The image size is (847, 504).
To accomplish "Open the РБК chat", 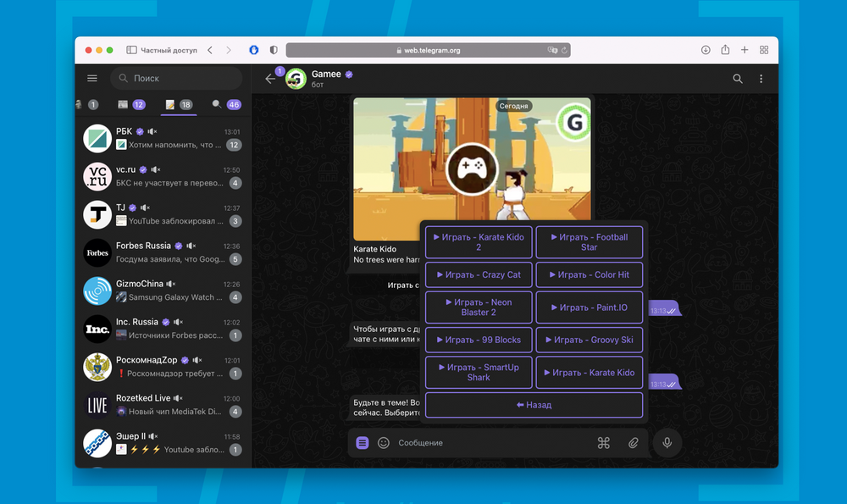I will pos(163,138).
